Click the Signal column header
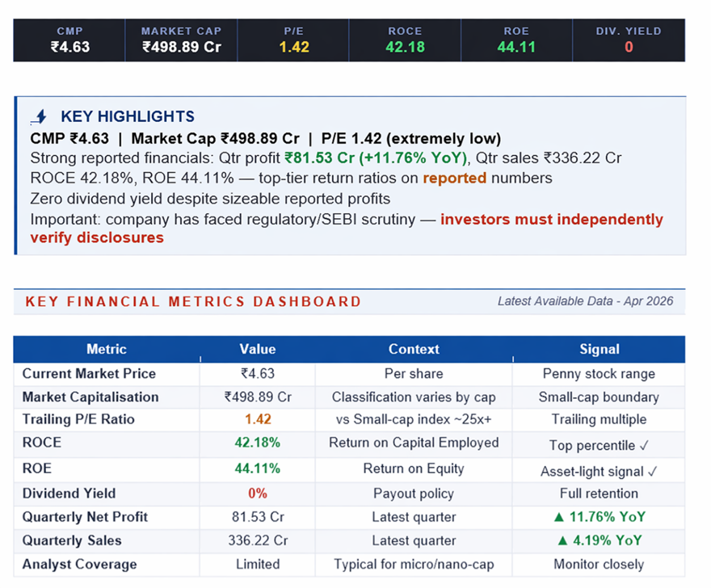 [599, 350]
